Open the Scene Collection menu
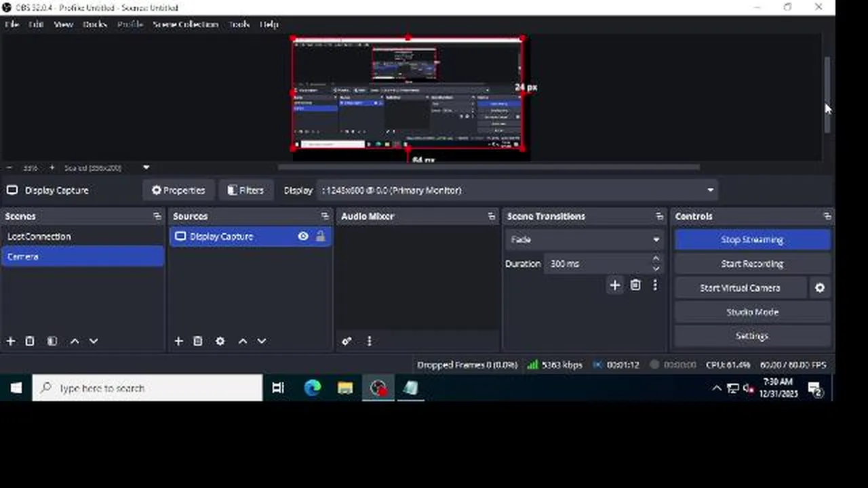Image resolution: width=868 pixels, height=488 pixels. [185, 24]
